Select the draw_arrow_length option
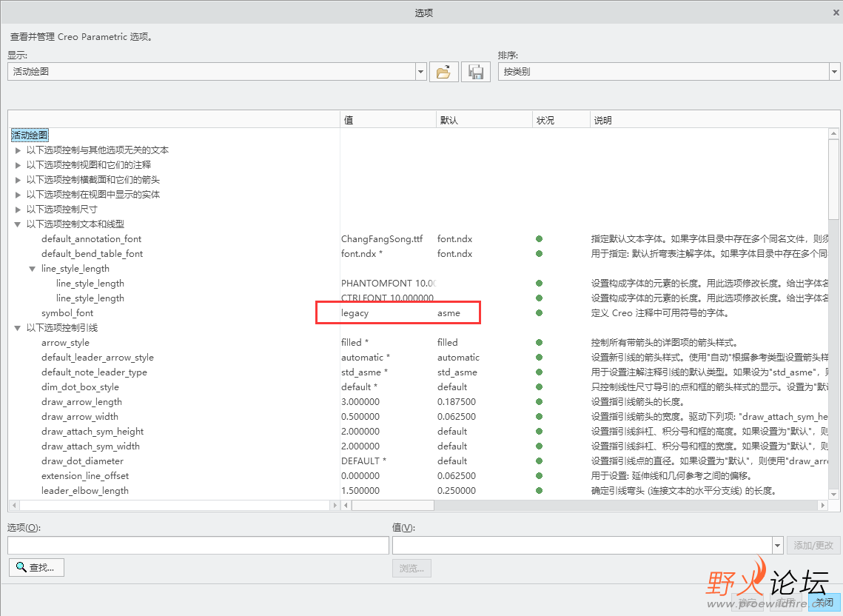Image resolution: width=843 pixels, height=616 pixels. click(81, 402)
